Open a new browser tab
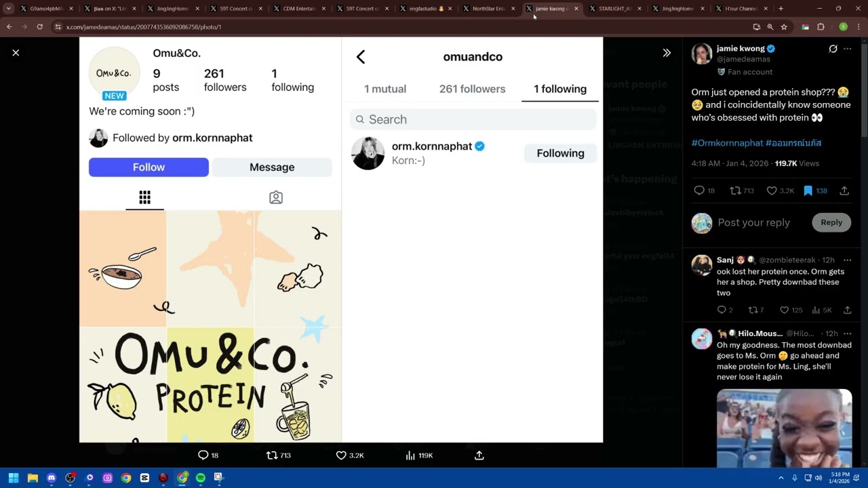 click(x=781, y=9)
